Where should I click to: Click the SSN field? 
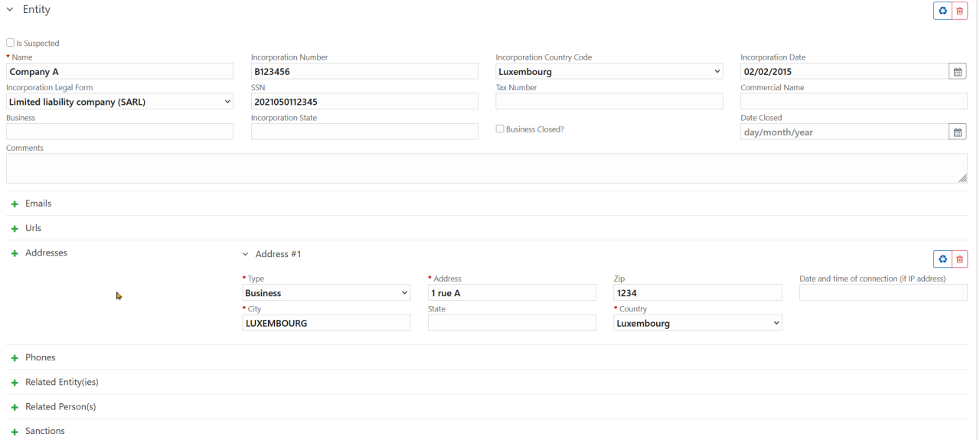tap(364, 102)
